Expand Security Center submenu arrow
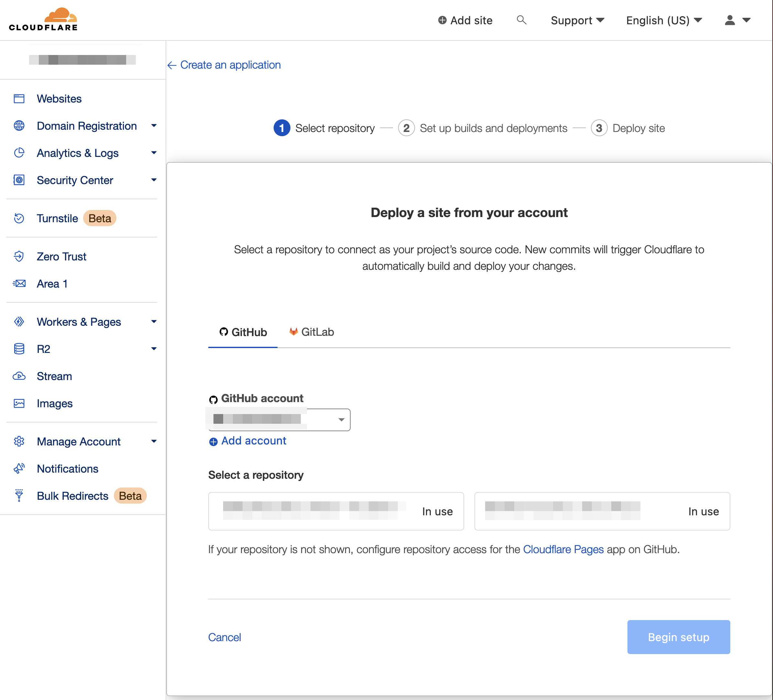773x700 pixels. (x=154, y=180)
